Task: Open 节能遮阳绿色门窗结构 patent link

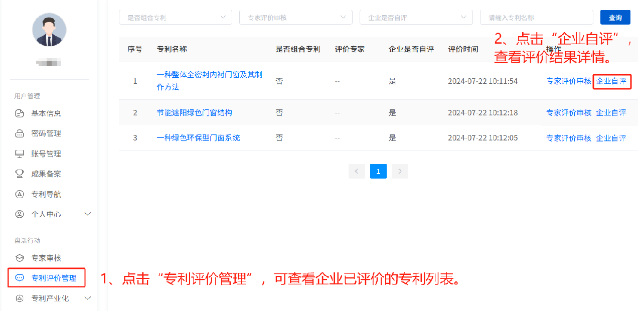Action: 194,113
